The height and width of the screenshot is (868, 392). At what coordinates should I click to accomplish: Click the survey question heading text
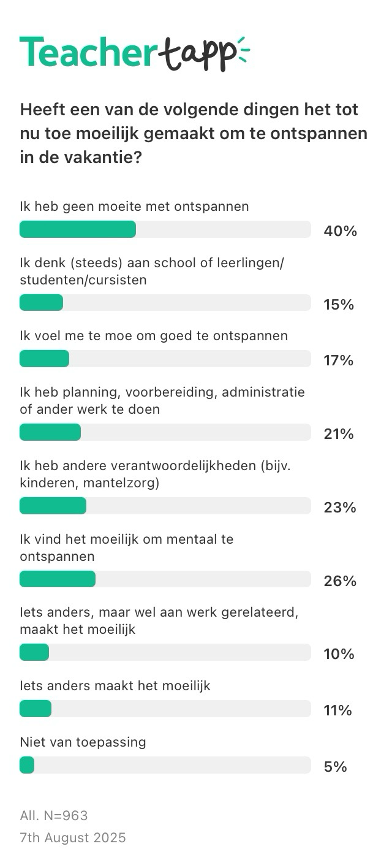194,133
